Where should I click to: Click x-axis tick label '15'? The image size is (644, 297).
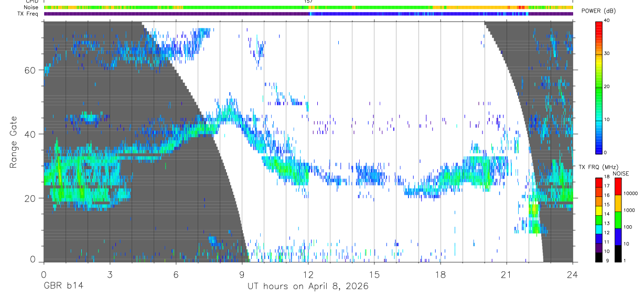[x=374, y=274]
